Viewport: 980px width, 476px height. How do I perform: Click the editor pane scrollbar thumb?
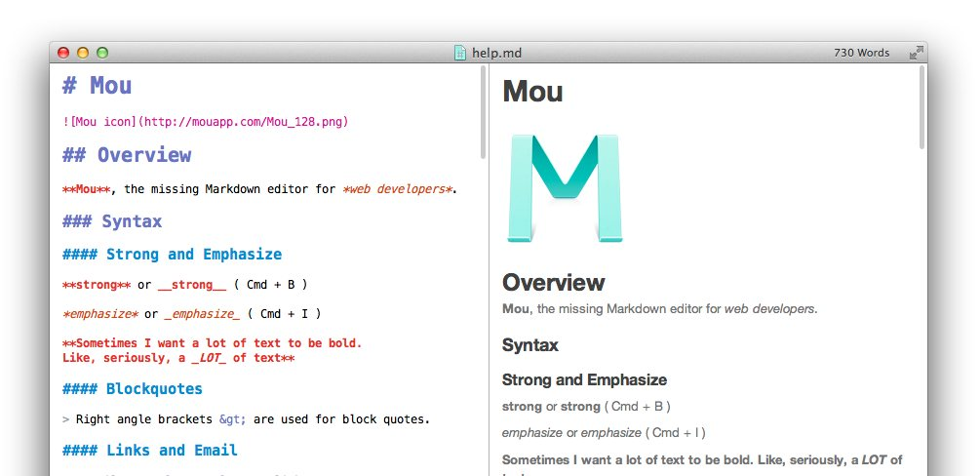[483, 111]
